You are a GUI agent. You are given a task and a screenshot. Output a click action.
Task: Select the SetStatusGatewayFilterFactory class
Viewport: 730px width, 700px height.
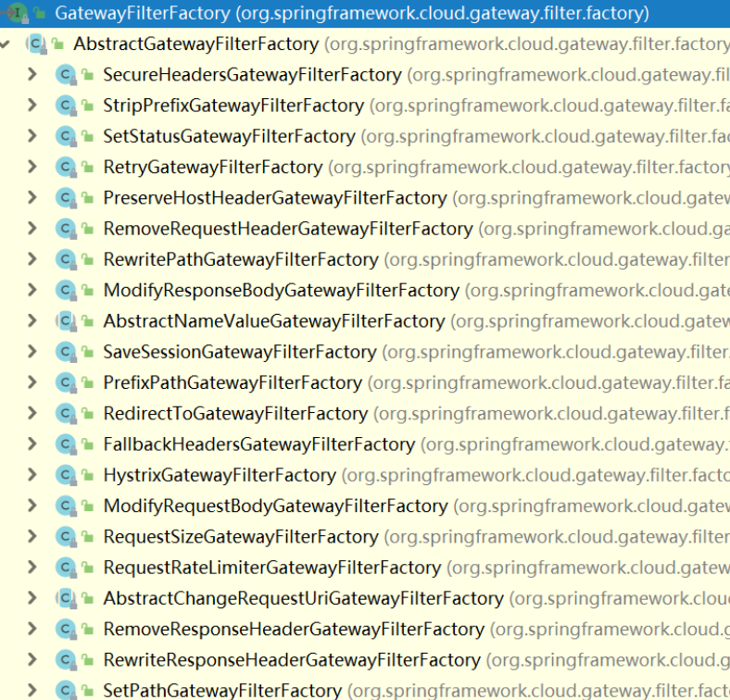point(229,136)
